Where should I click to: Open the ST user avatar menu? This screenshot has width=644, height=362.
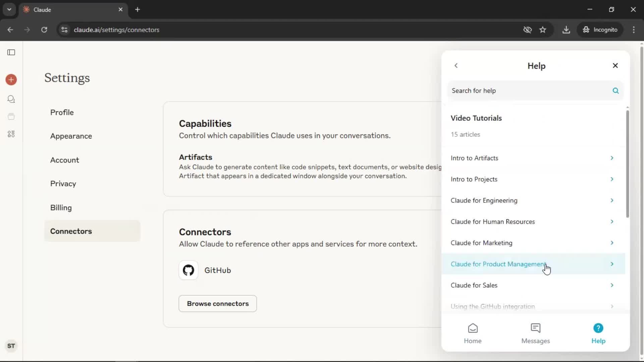pos(11,346)
